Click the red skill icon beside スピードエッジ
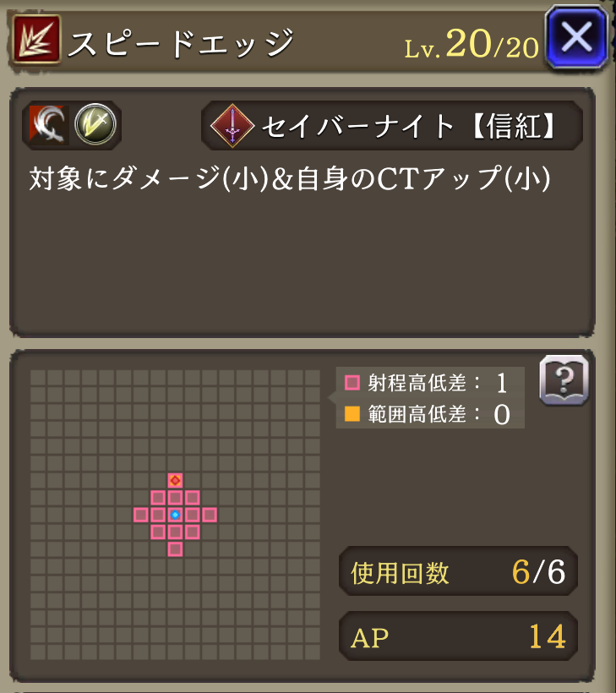 click(x=37, y=39)
